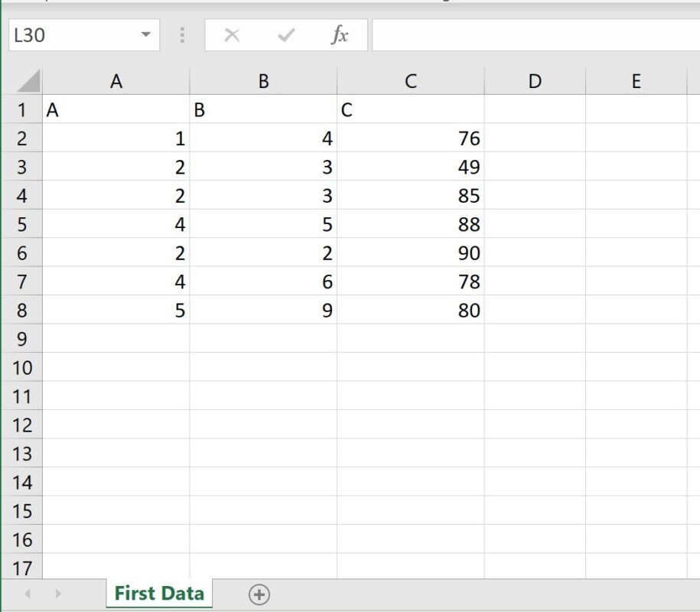Select row 9 header

[22, 338]
